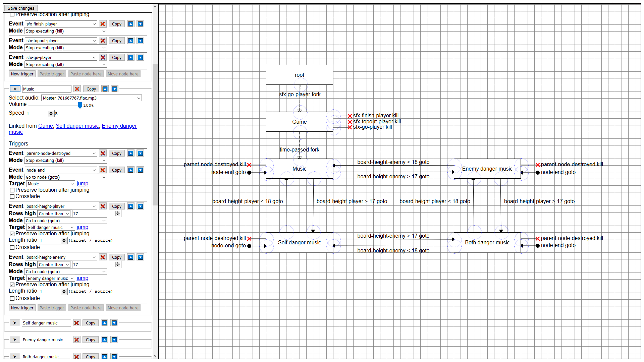The height and width of the screenshot is (362, 644).
Task: Move the Self danger music node up
Action: (105, 323)
